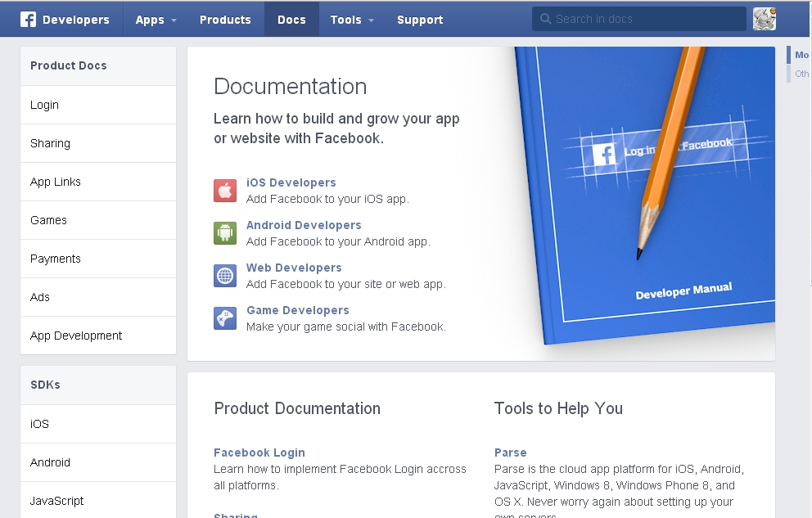Click the SDKs sidebar header
This screenshot has height=518, width=812.
point(98,385)
